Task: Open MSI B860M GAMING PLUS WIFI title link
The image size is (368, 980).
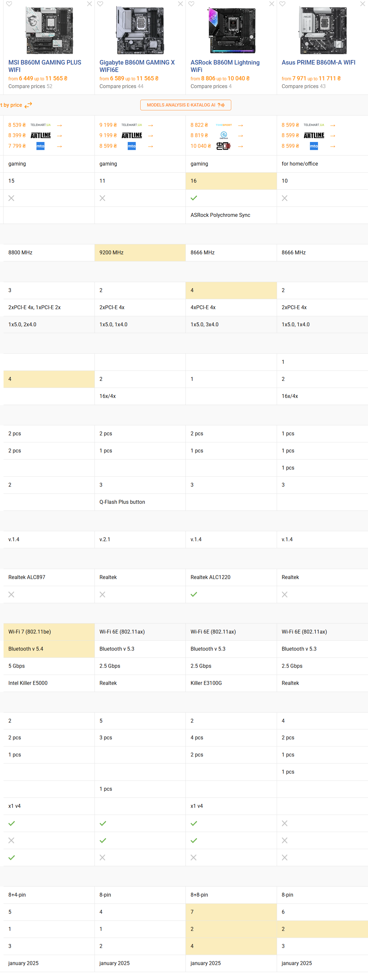Action: click(x=45, y=66)
